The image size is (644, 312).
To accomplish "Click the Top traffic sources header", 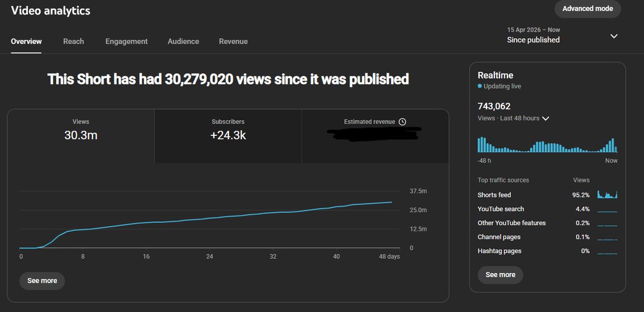I will 503,180.
